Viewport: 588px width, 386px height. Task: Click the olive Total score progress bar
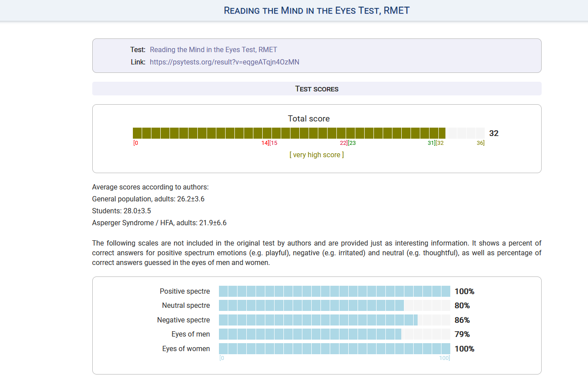tap(309, 133)
